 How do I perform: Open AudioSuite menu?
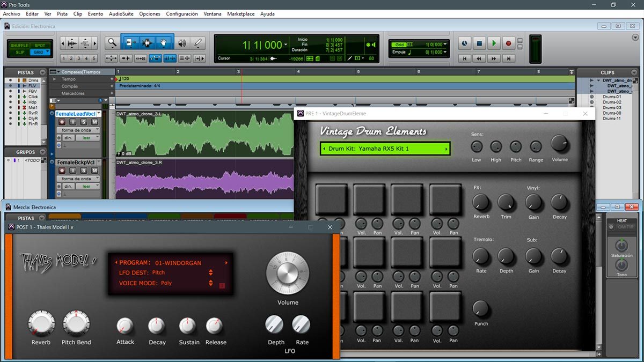[x=121, y=14]
